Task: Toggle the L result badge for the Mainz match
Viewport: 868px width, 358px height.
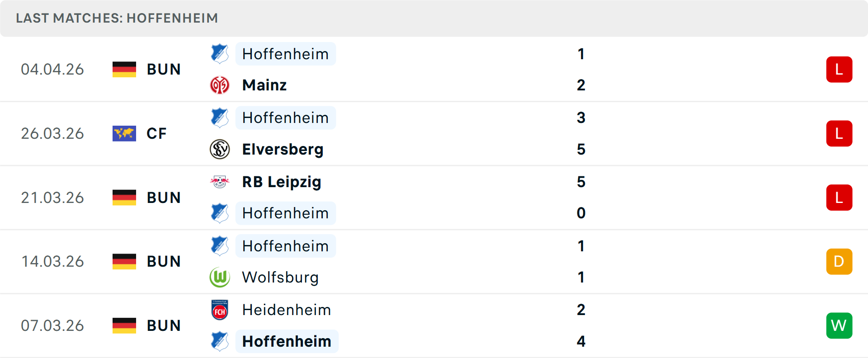Action: pyautogui.click(x=839, y=69)
